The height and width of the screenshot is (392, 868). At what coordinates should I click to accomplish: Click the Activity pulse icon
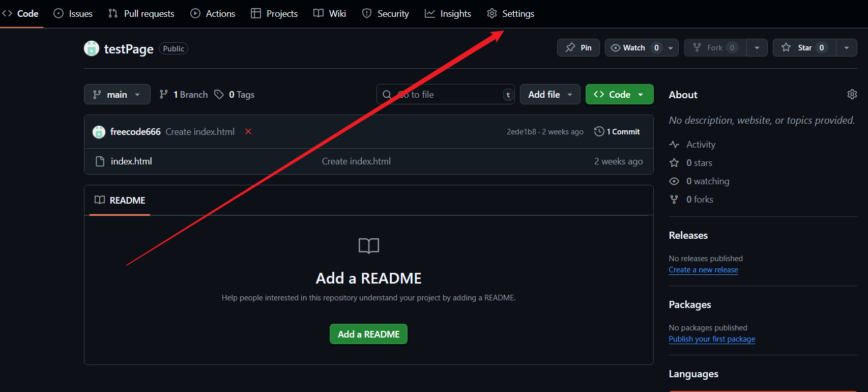(x=674, y=145)
